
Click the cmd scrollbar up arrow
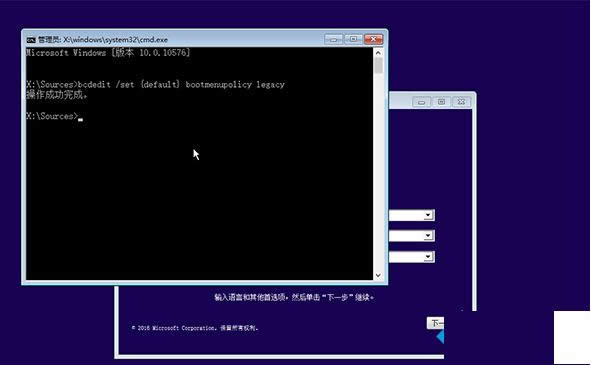(x=378, y=53)
